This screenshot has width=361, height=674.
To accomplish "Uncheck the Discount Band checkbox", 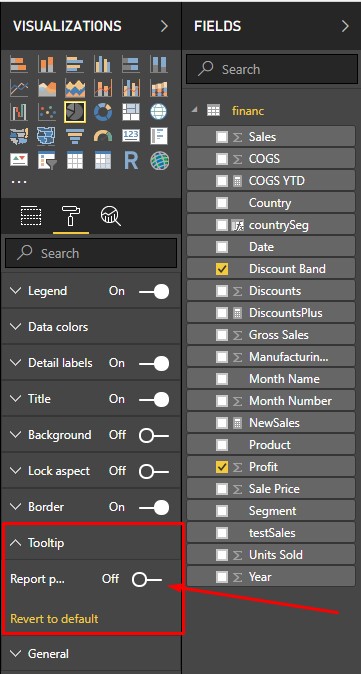I will 222,269.
